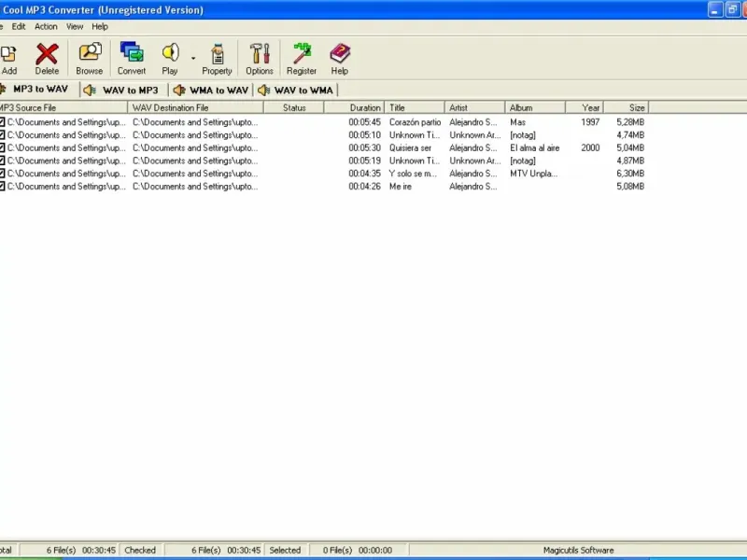The height and width of the screenshot is (560, 747).
Task: Uncheck the checkbox of the 00:05:19 file
Action: [3, 161]
